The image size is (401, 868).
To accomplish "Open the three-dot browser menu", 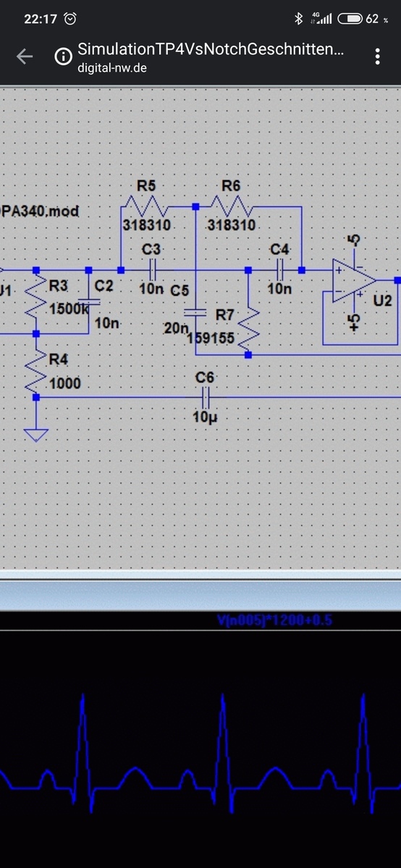I will point(377,57).
